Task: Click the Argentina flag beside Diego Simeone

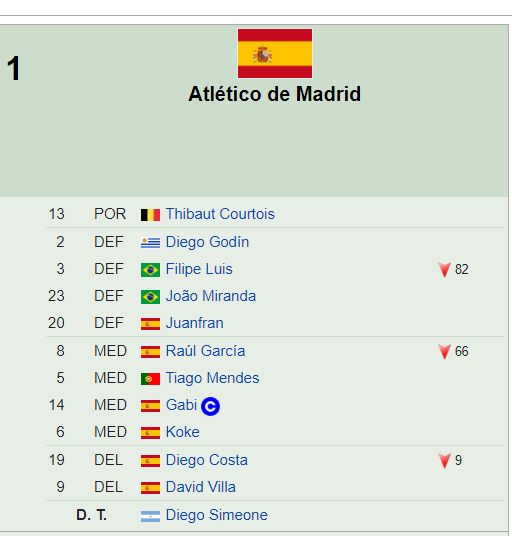Action: 150,516
